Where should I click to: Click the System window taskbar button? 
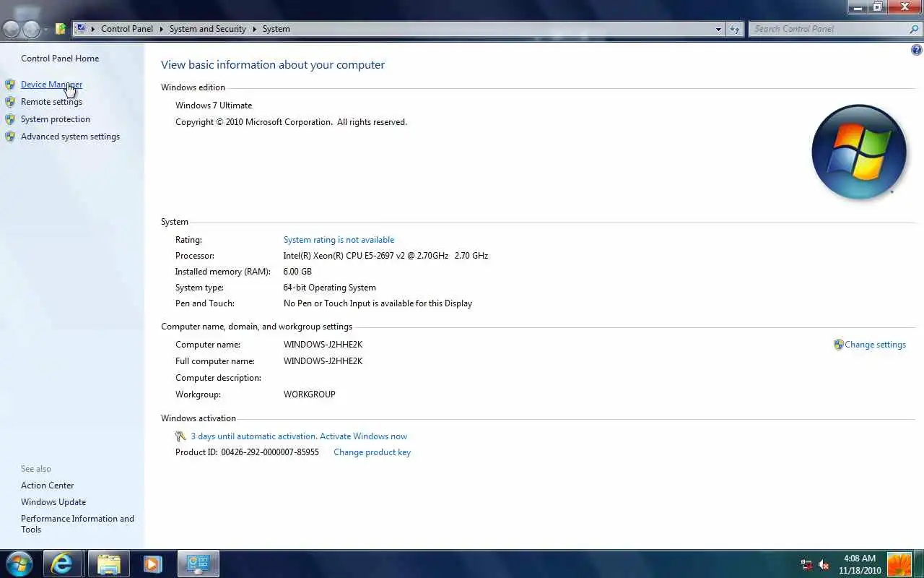click(198, 564)
